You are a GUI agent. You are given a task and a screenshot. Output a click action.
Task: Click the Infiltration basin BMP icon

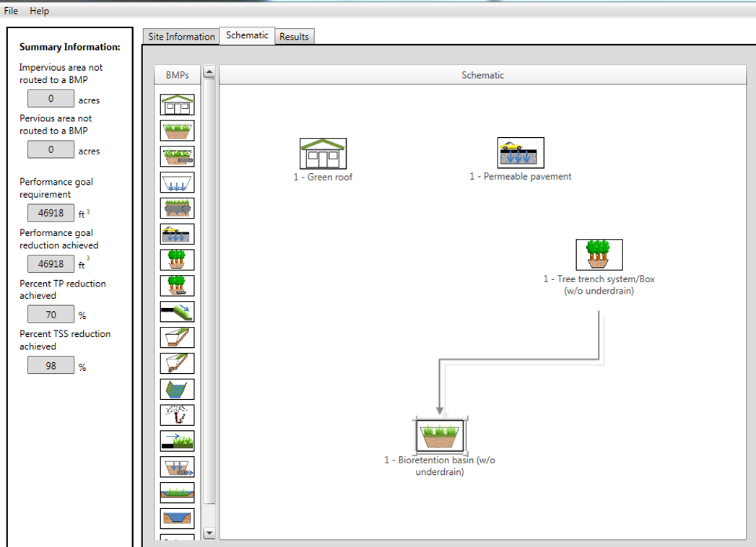177,182
